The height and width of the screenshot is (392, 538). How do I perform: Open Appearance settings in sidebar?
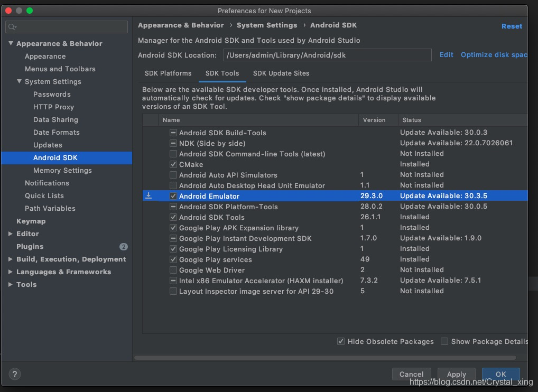point(45,56)
